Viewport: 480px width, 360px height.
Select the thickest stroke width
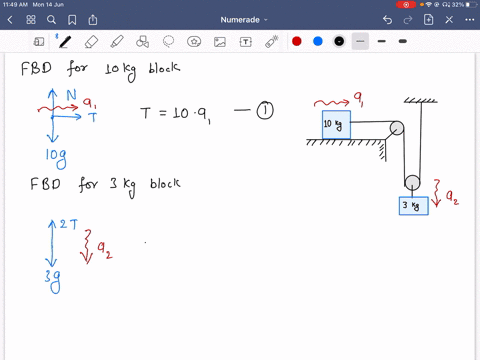coord(403,41)
